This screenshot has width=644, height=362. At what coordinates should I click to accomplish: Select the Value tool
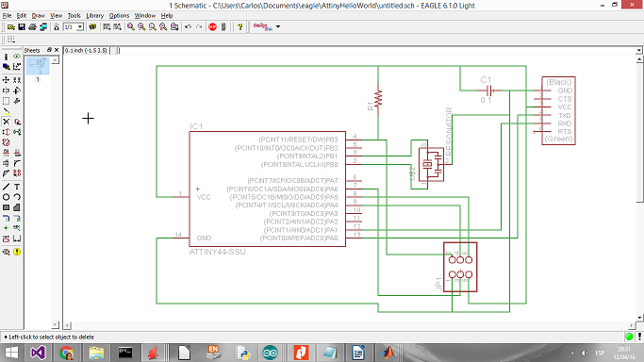[17, 153]
